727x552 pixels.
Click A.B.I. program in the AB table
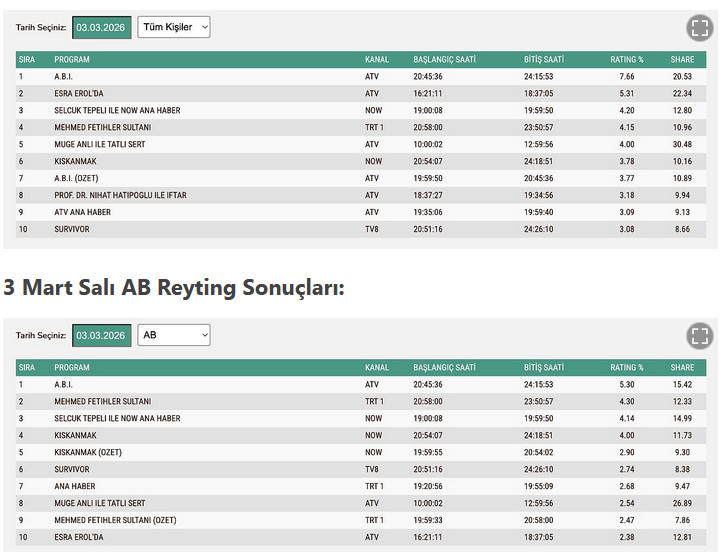pos(64,385)
